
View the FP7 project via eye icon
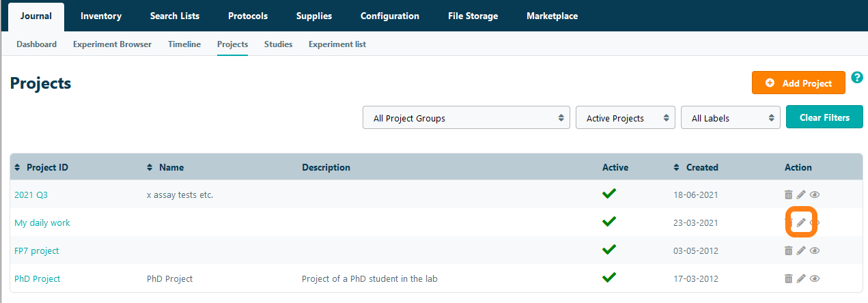pyautogui.click(x=814, y=250)
